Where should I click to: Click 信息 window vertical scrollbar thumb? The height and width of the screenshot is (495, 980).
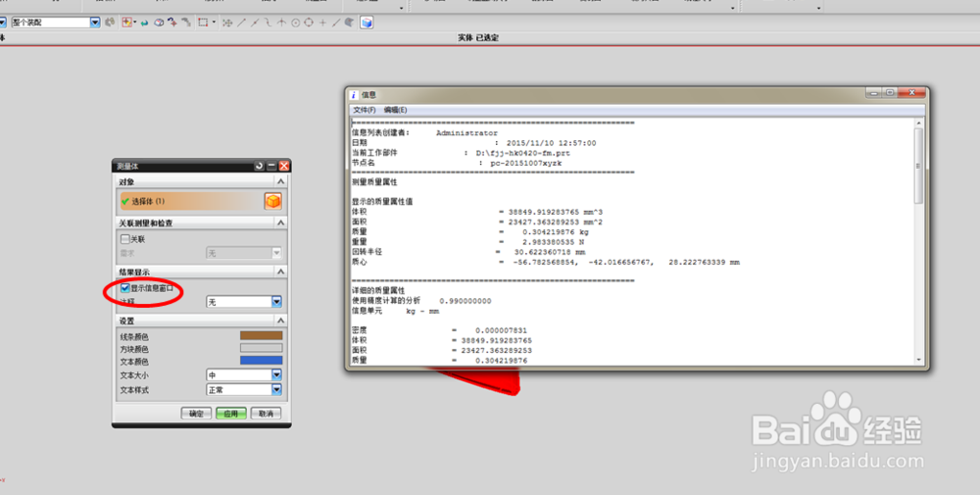pos(918,166)
